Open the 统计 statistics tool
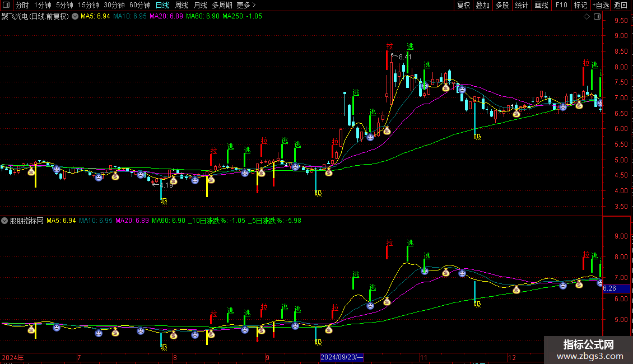Image resolution: width=633 pixels, height=364 pixels. tap(522, 5)
